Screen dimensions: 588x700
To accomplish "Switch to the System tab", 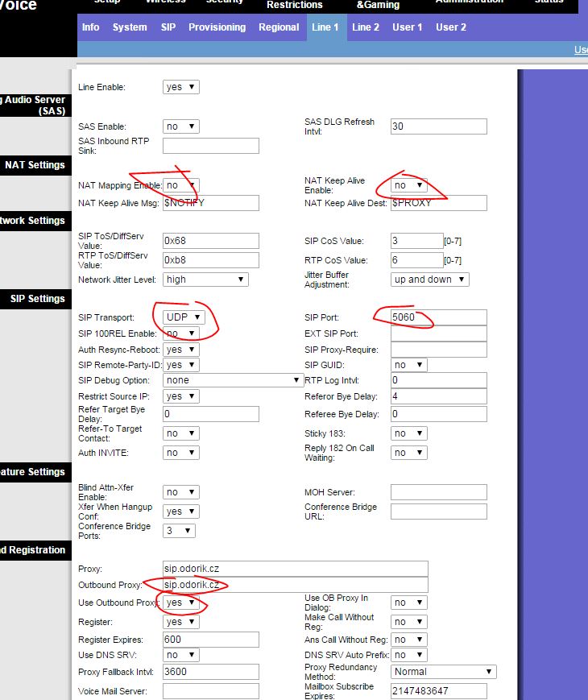I will point(130,27).
